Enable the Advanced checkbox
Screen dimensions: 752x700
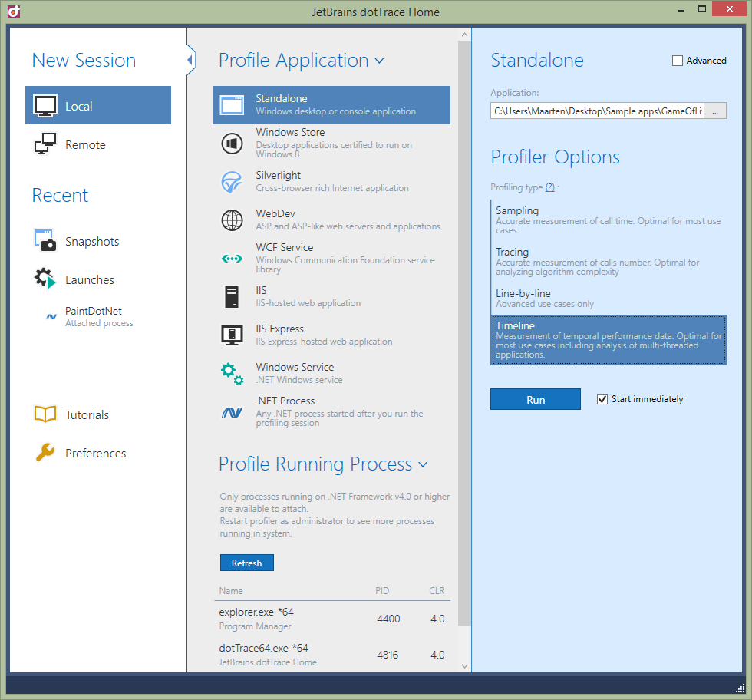point(677,61)
